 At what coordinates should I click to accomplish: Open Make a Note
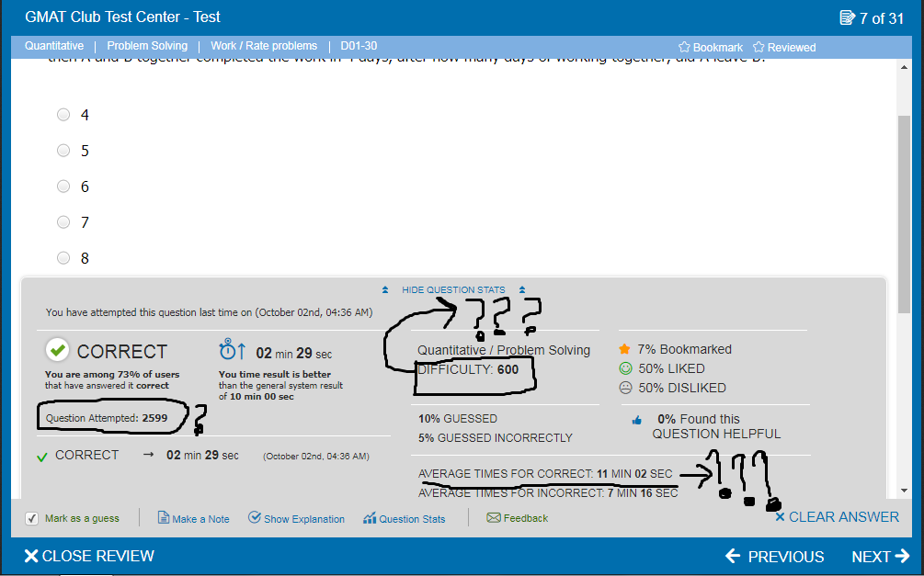point(194,518)
